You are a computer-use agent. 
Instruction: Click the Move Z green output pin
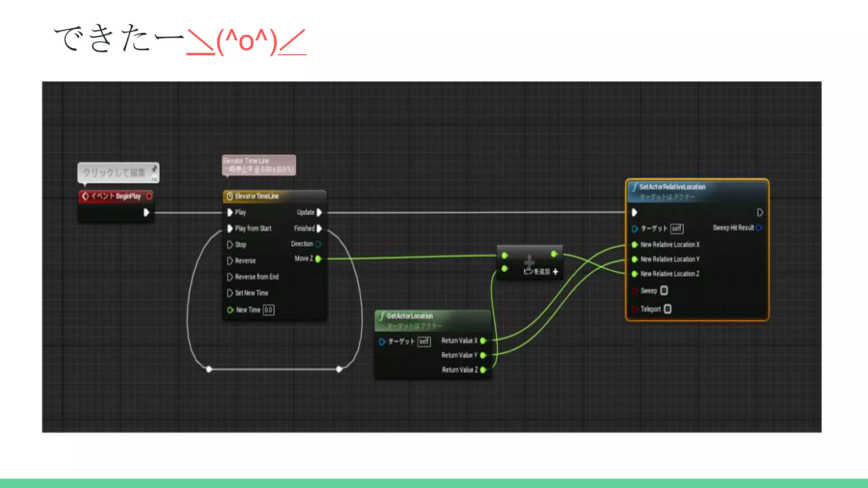pos(318,259)
